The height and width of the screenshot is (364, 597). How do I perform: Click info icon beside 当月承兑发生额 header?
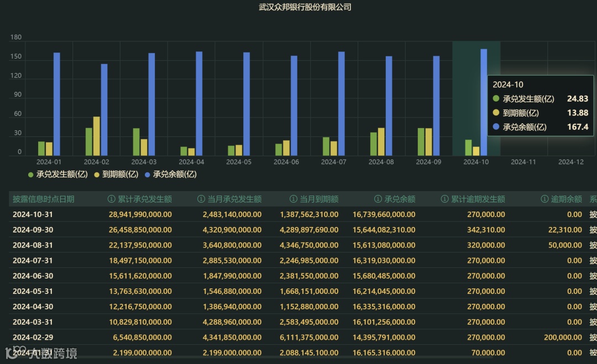tap(201, 199)
